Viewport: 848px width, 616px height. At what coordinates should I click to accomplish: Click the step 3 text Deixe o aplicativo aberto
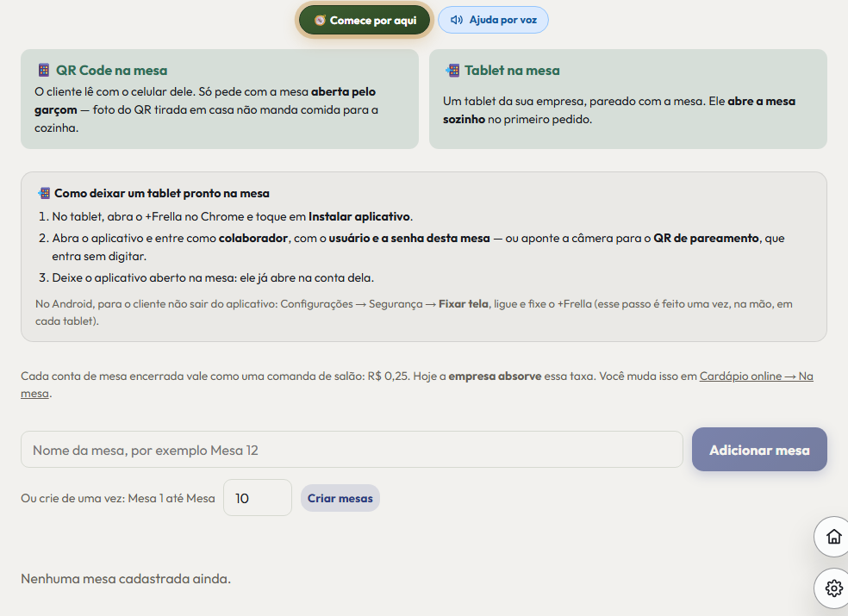[x=213, y=277]
